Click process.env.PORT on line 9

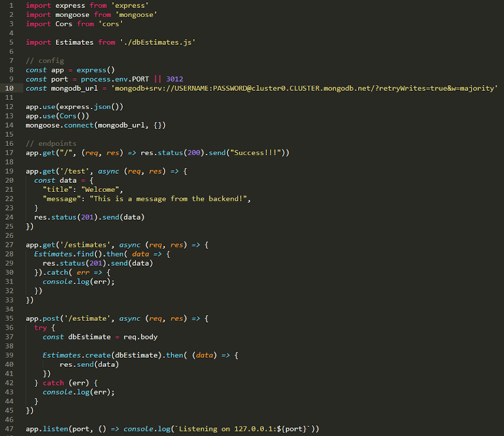click(x=115, y=79)
